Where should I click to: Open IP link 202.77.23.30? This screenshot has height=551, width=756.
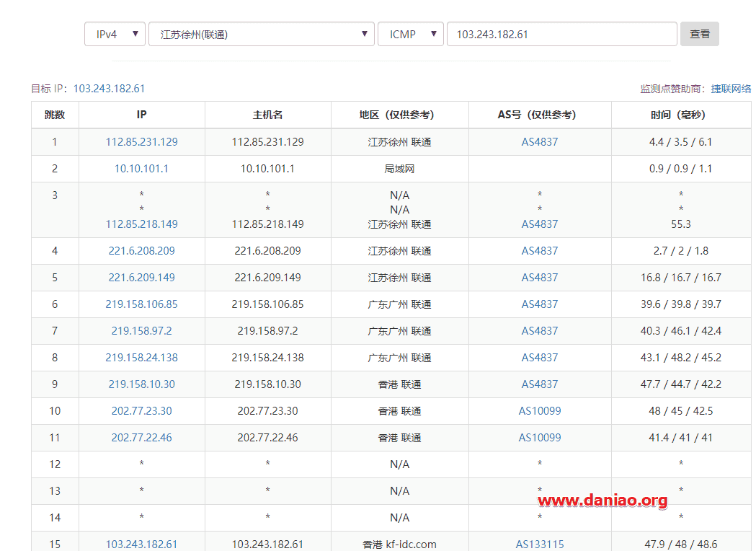[x=141, y=411]
